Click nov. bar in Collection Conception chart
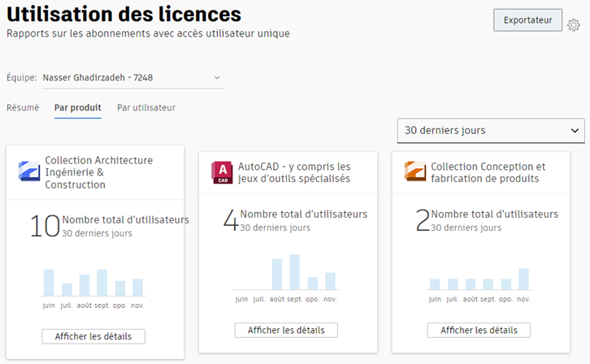The width and height of the screenshot is (590, 364). (523, 279)
